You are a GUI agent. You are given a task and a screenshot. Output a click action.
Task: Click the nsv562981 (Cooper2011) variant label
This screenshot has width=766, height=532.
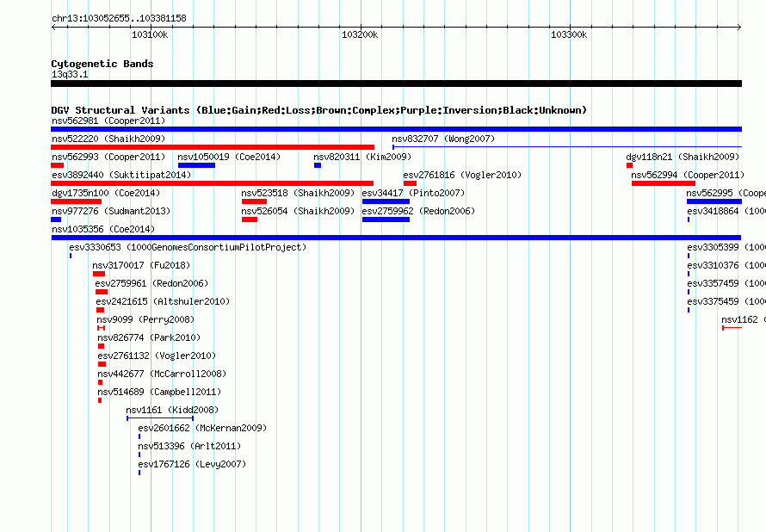tap(108, 121)
